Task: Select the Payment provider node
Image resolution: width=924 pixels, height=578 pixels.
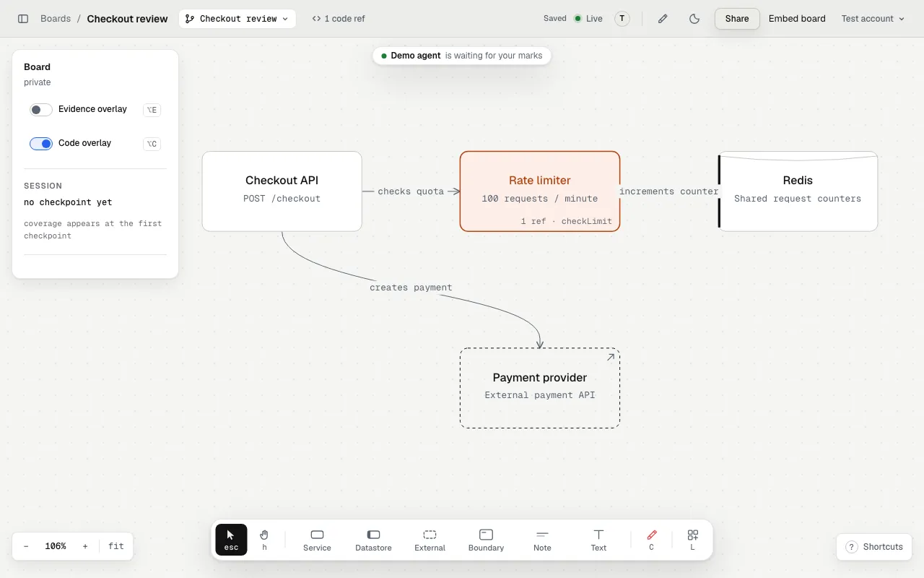Action: pos(540,388)
